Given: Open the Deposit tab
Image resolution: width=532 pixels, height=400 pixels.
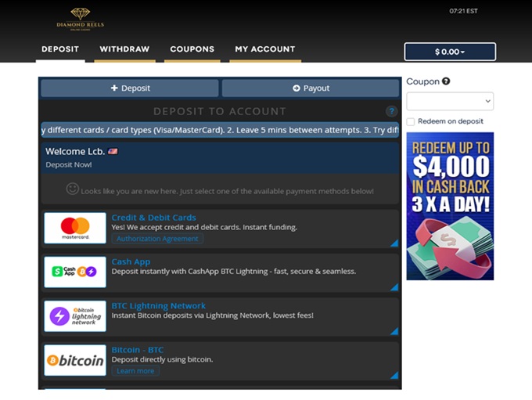Looking at the screenshot, I should point(60,49).
